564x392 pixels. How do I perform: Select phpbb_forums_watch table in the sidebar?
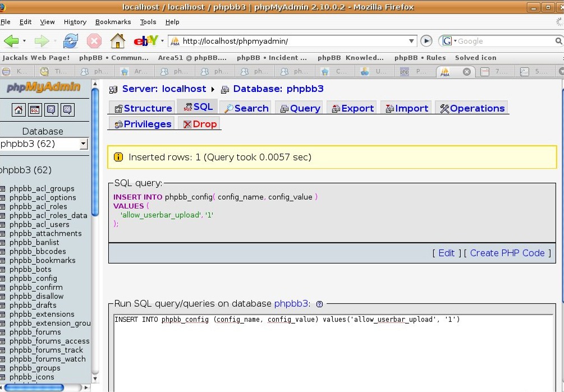pos(48,359)
